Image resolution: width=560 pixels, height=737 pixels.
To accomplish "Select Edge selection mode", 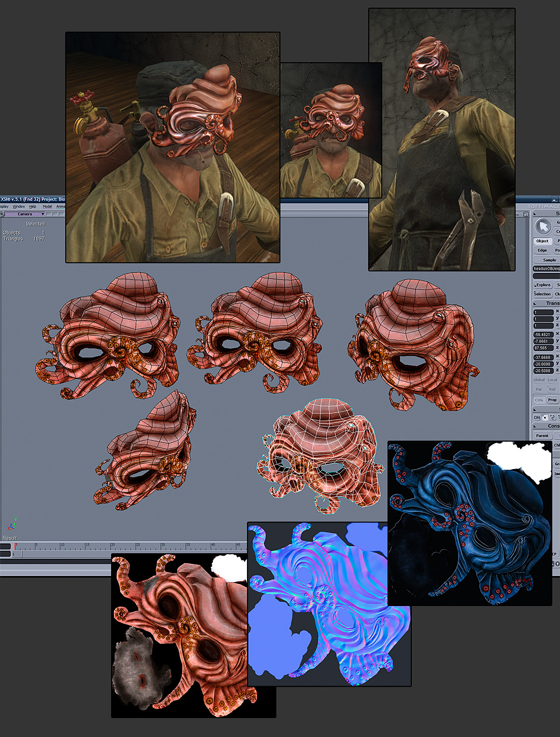I will (x=542, y=250).
